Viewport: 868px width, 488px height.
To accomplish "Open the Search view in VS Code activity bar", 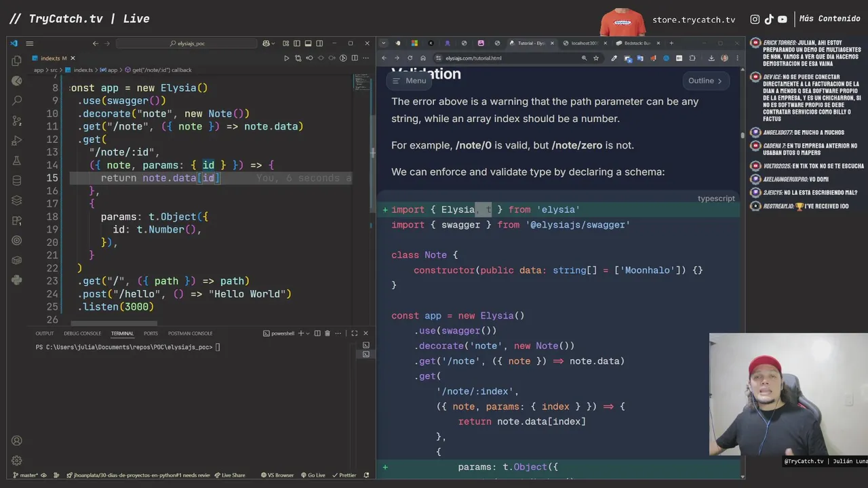I will tap(16, 101).
